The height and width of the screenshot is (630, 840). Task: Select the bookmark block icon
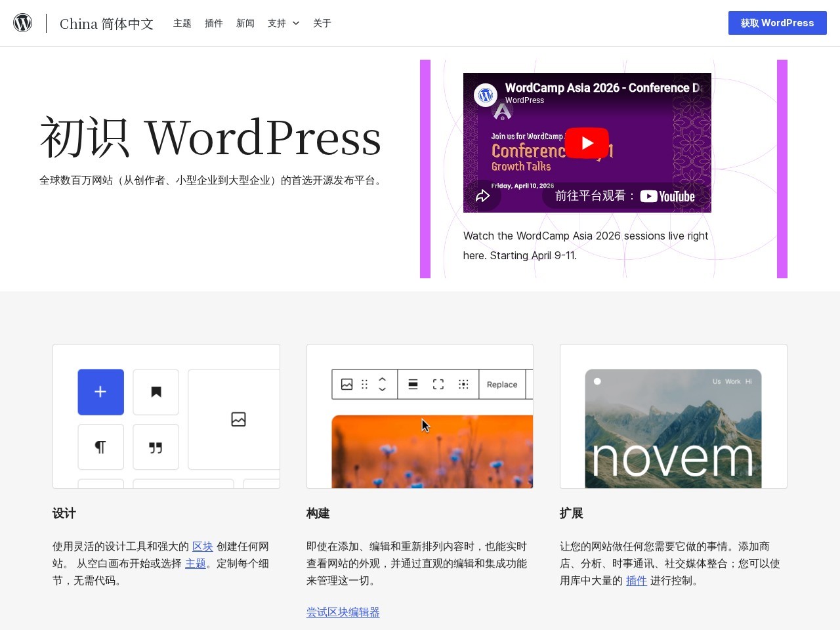click(x=156, y=392)
